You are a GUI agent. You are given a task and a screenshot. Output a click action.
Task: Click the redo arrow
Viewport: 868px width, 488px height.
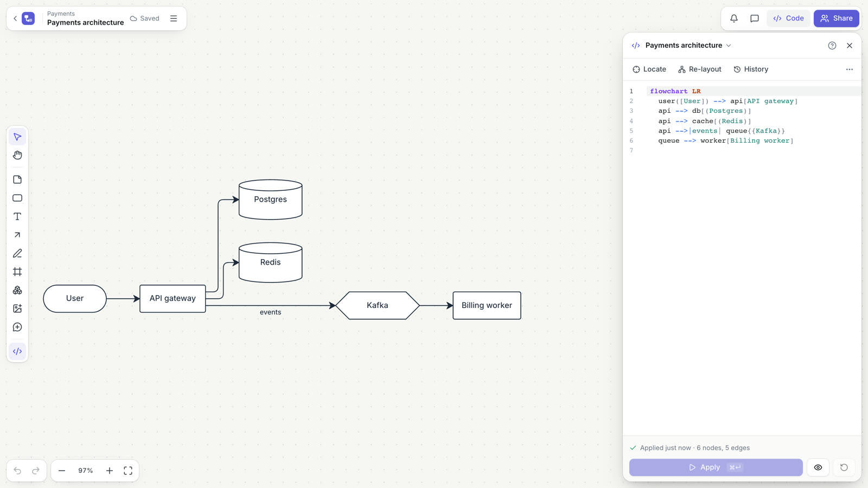pyautogui.click(x=36, y=471)
